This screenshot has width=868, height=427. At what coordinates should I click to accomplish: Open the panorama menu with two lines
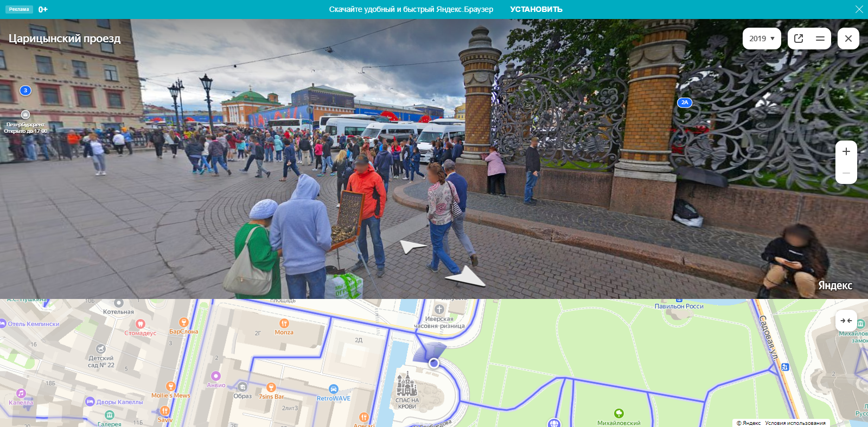[x=820, y=39]
